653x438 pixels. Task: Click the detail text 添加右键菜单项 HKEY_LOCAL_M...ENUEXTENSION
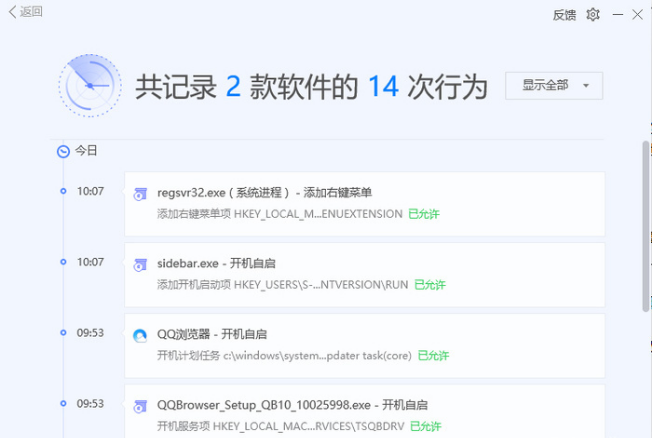(280, 214)
